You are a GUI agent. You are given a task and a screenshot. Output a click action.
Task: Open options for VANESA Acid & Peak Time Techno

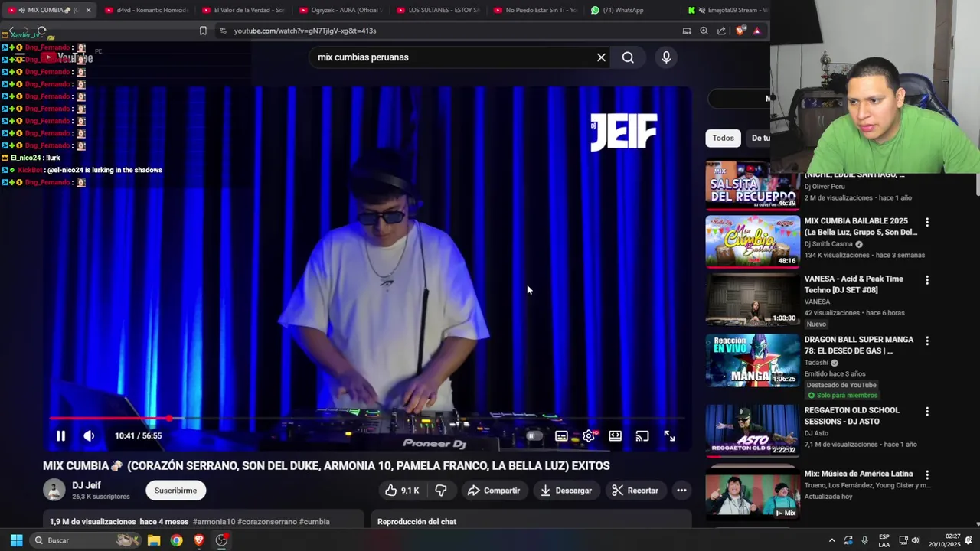pyautogui.click(x=927, y=280)
